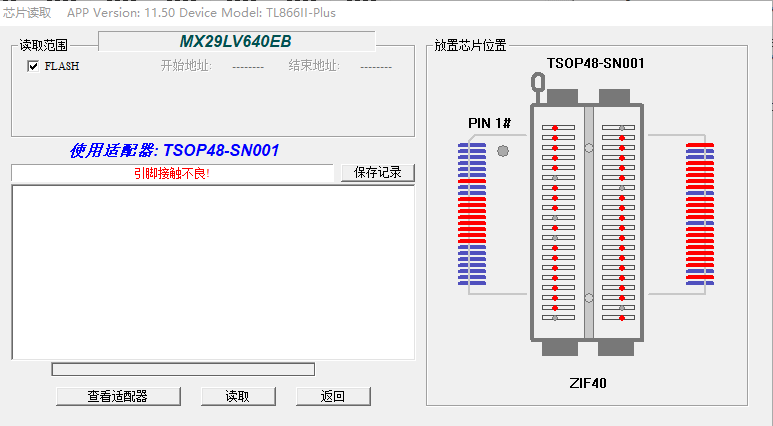Click the 返回 (return) button

[333, 396]
